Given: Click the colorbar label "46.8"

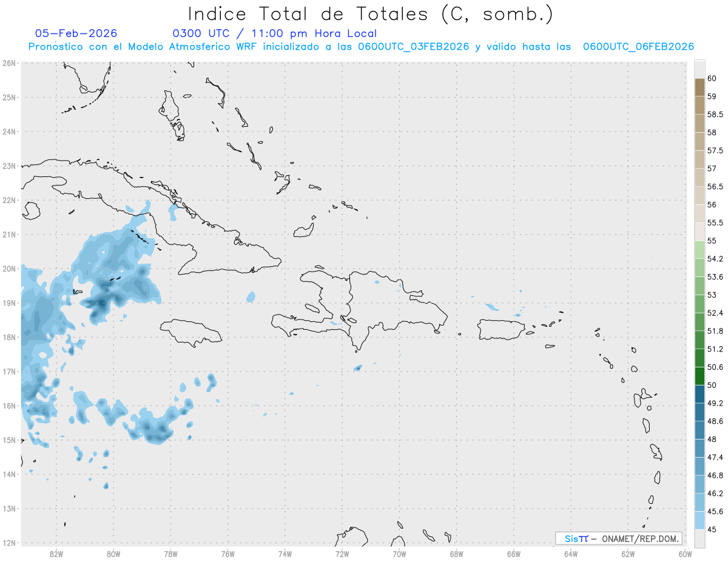Looking at the screenshot, I should 715,475.
